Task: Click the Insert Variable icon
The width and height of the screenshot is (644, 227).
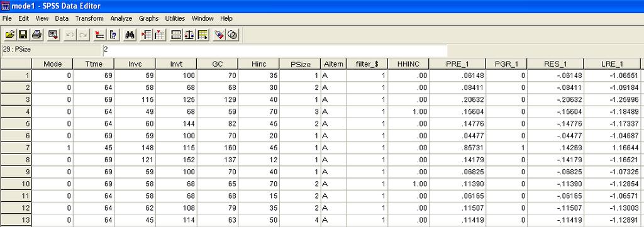Action: (159, 35)
